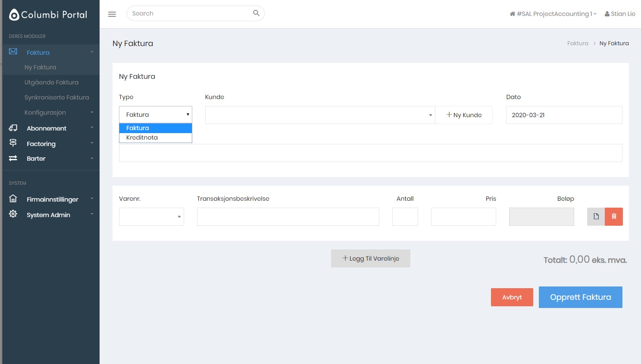Screen dimensions: 641x364
Task: Click the Factoring icon in sidebar
Action: 13,143
